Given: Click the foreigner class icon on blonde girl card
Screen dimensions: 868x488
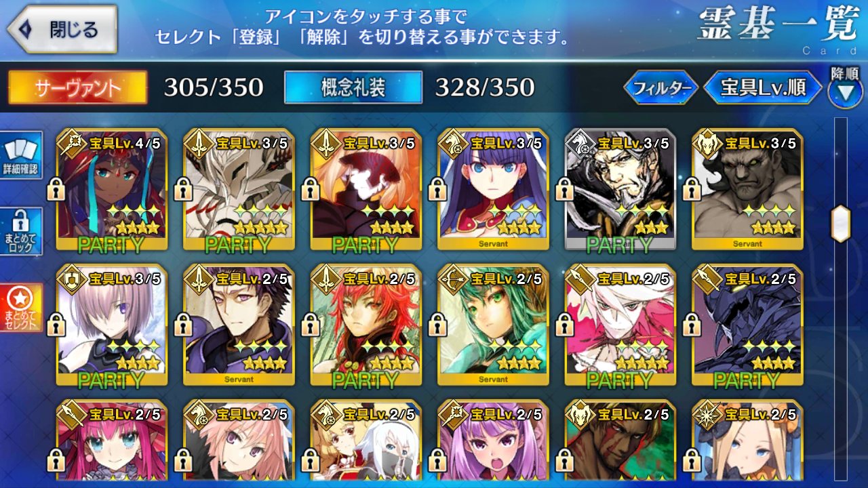Looking at the screenshot, I should 705,414.
